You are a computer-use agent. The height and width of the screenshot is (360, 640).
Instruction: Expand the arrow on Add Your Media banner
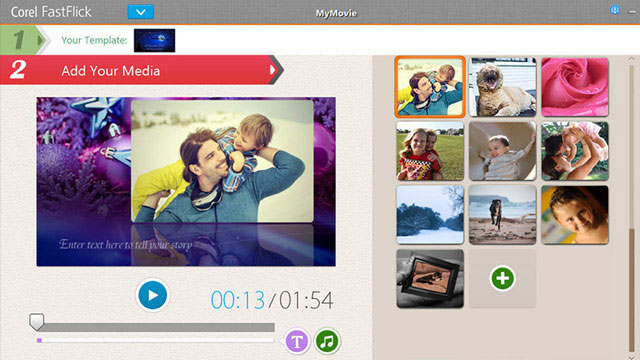(273, 70)
